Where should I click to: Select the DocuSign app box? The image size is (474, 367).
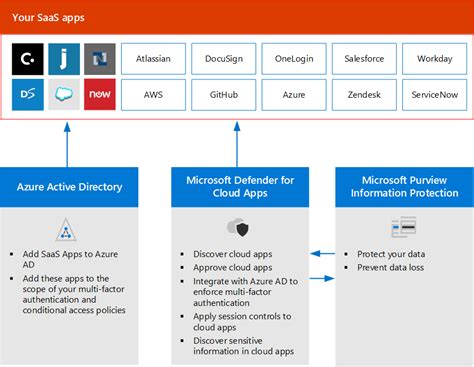(x=224, y=59)
